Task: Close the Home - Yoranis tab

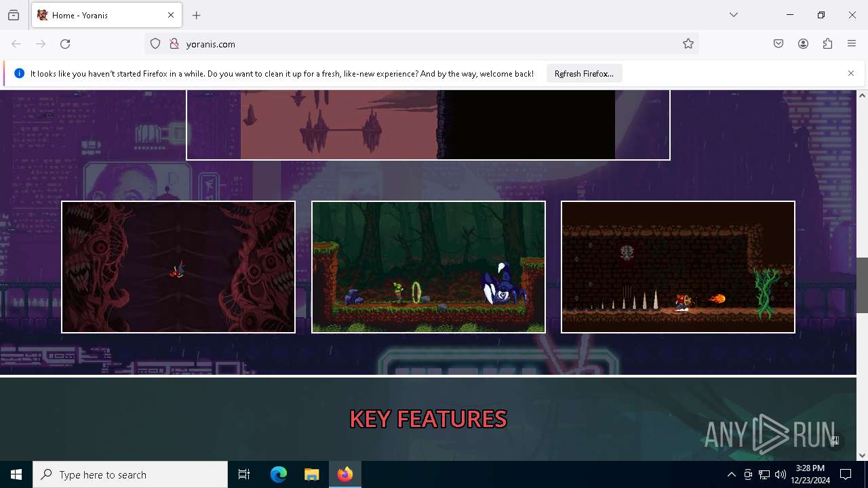Action: coord(171,15)
